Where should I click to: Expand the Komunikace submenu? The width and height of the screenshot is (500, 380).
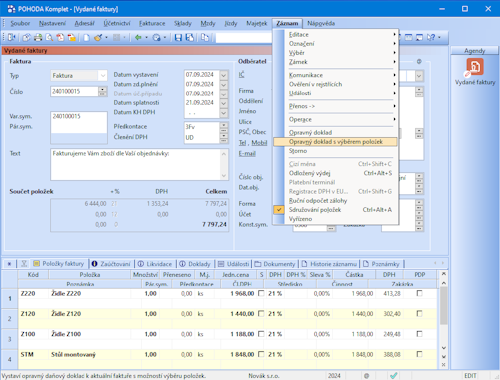pos(336,75)
